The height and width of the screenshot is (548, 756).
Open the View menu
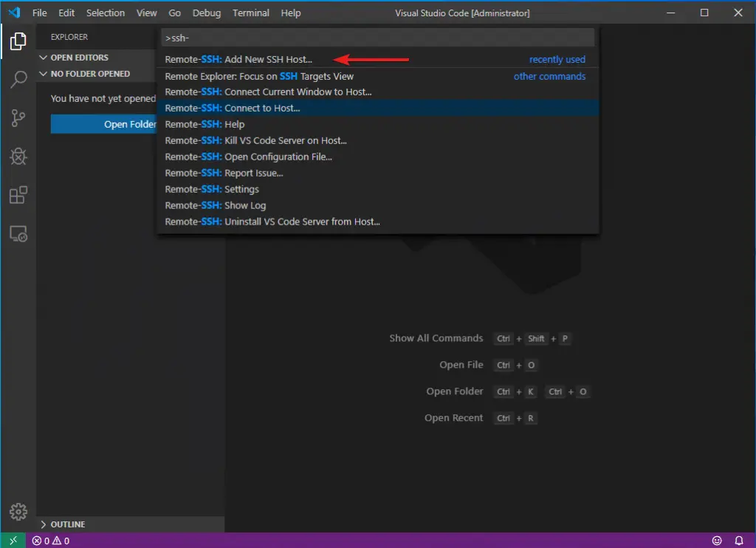click(x=147, y=13)
